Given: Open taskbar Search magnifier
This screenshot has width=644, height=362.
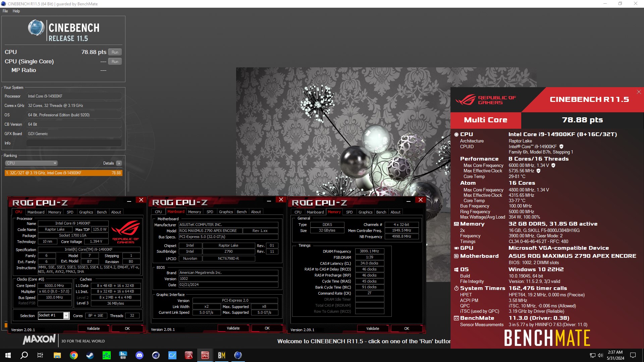Looking at the screenshot, I should (x=24, y=355).
